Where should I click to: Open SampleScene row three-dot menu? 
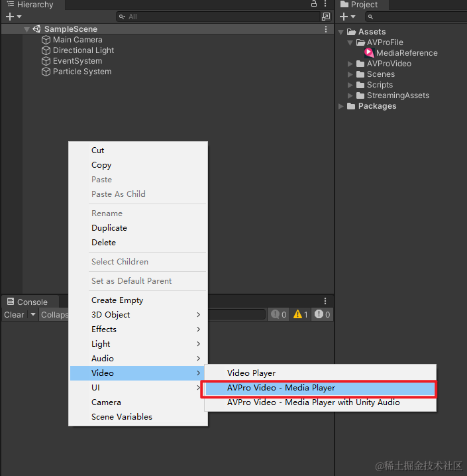click(326, 29)
